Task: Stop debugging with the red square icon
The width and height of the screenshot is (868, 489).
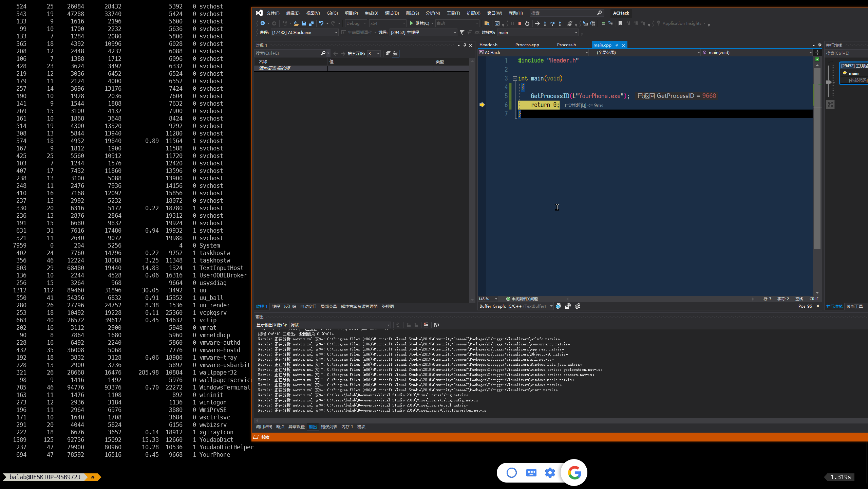Action: coord(520,23)
